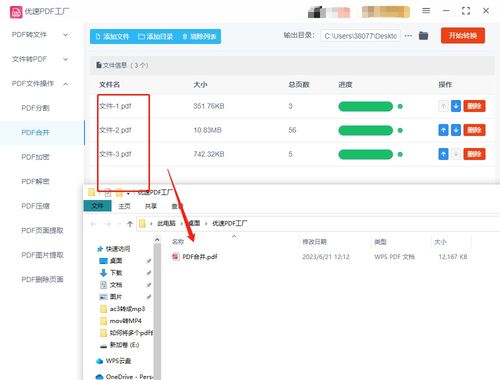Sort Explorer files by 大小 column
Viewport: 500px width, 380px height.
[x=441, y=242]
